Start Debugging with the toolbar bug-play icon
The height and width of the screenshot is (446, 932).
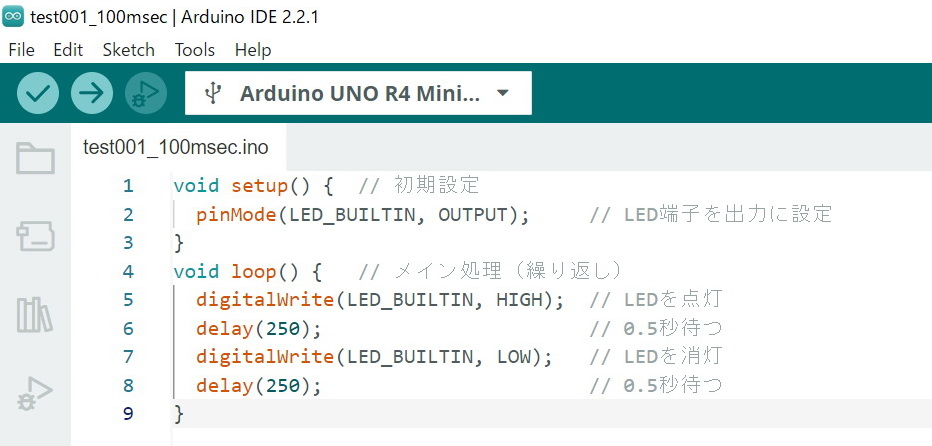[146, 93]
